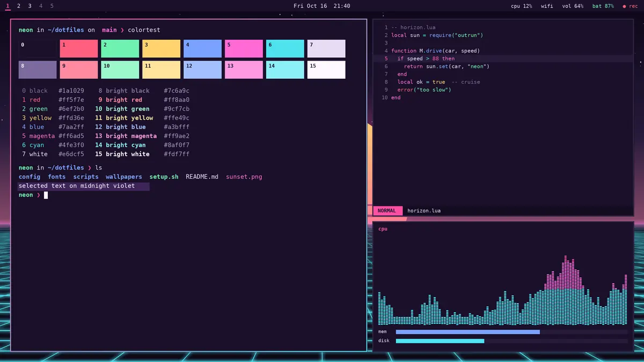Click the mem usage bar
Screen dimensions: 644x362
[511, 332]
